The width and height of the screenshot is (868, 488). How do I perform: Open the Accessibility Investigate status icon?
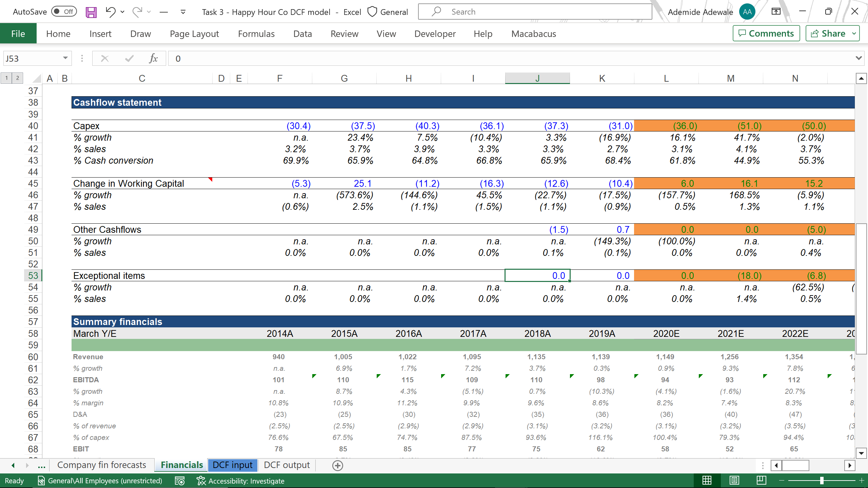(x=240, y=481)
